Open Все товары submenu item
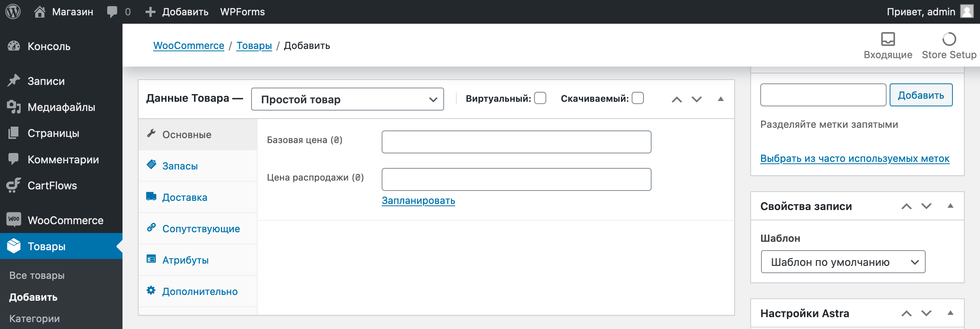980x329 pixels. point(37,275)
